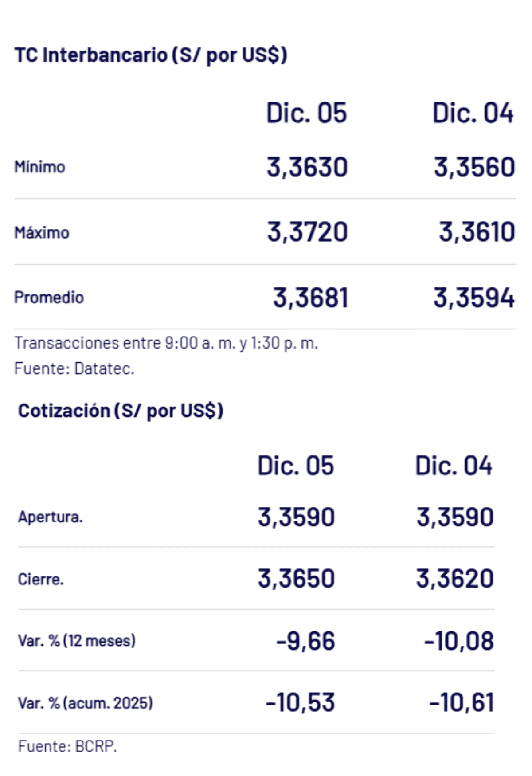Image resolution: width=532 pixels, height=776 pixels.
Task: Click the Promedio value 3,3594
Action: [x=474, y=297]
